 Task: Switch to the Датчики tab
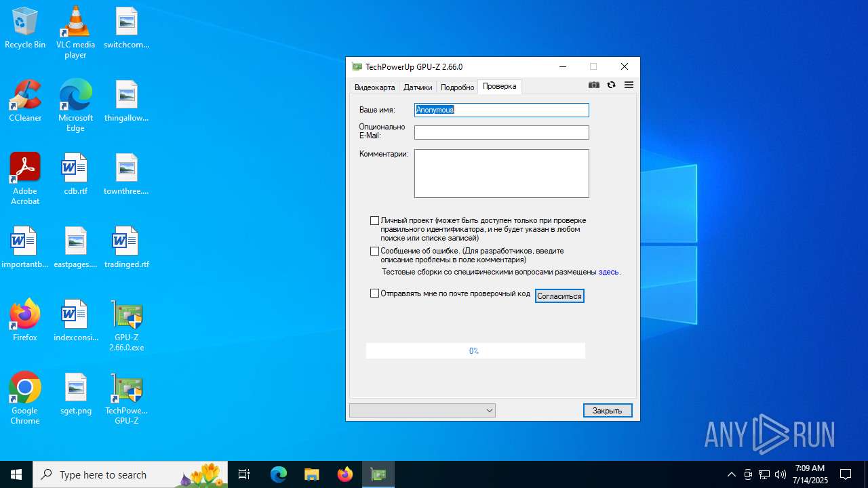(x=418, y=87)
